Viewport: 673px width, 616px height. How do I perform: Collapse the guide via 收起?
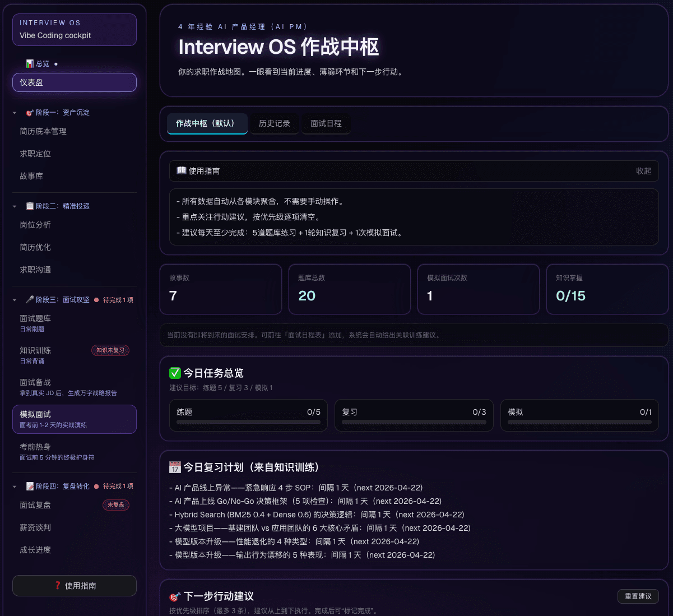pos(644,171)
